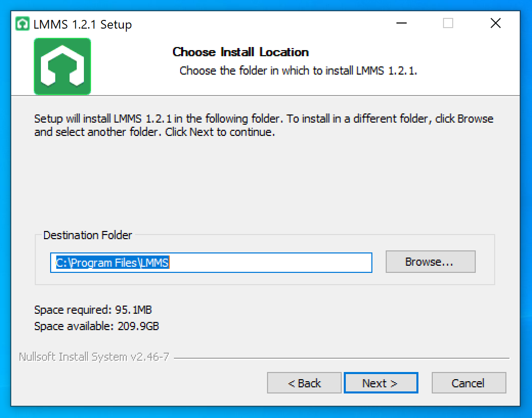
Task: Select the highlighted install path text
Action: [113, 263]
